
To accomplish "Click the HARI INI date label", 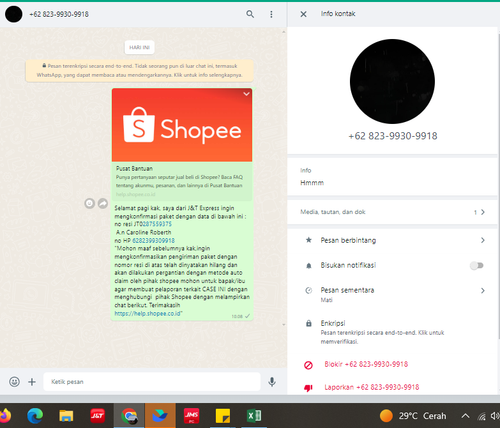I will coord(139,47).
